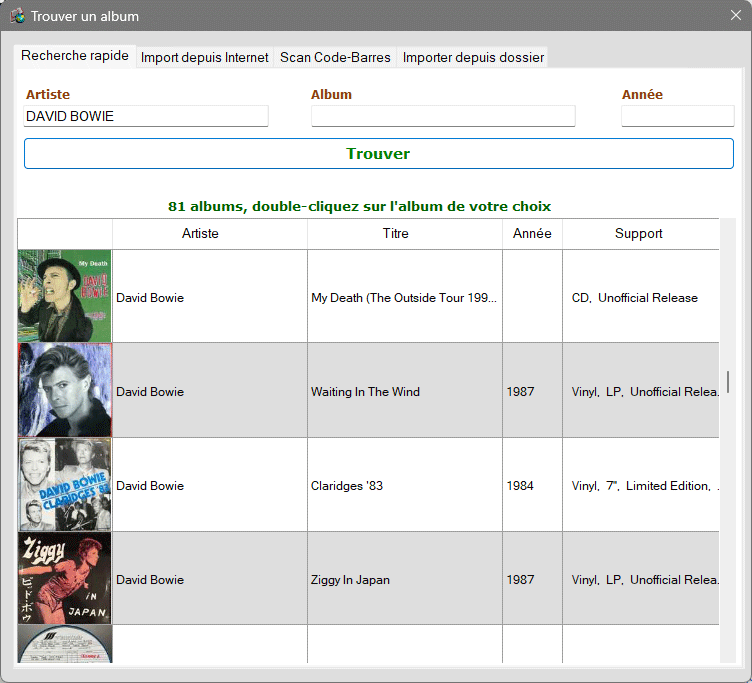Sort by the Support column header

[641, 234]
